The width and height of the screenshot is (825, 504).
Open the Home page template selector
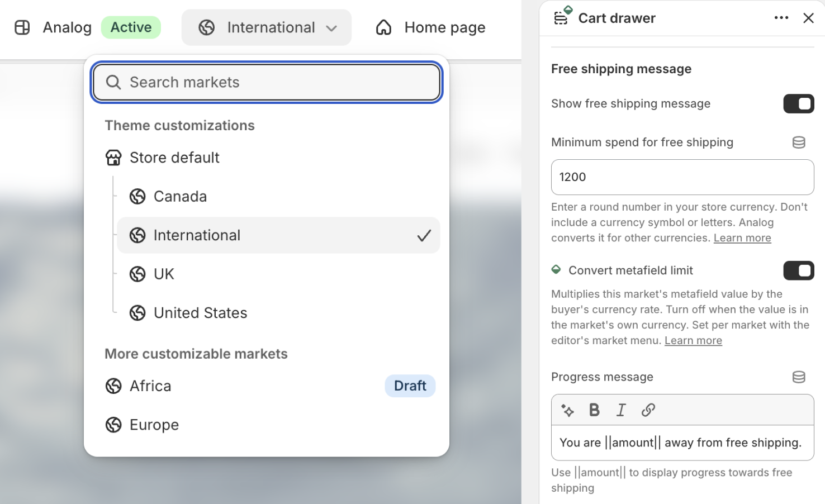[430, 27]
